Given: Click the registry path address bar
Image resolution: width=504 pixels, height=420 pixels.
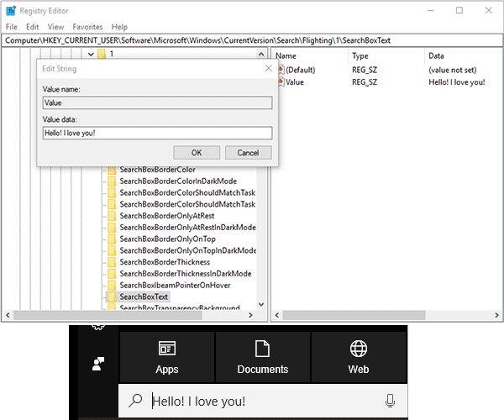Looking at the screenshot, I should tap(252, 40).
